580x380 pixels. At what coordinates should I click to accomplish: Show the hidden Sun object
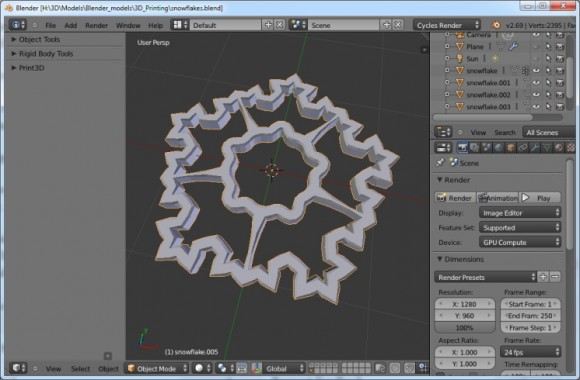[536, 58]
